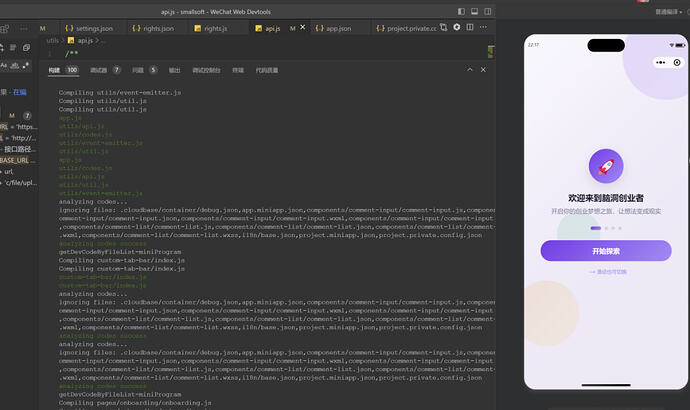
Task: Open the editor more actions ellipsis
Action: tap(483, 27)
